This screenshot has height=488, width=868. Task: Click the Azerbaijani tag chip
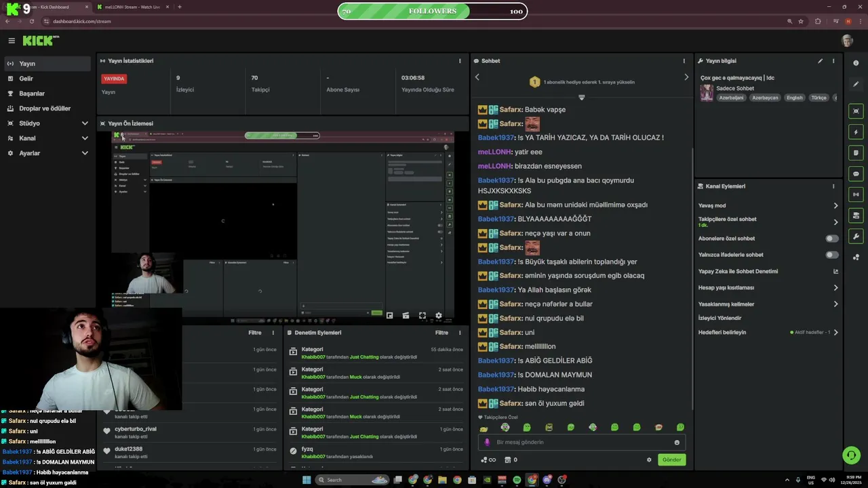(x=731, y=98)
